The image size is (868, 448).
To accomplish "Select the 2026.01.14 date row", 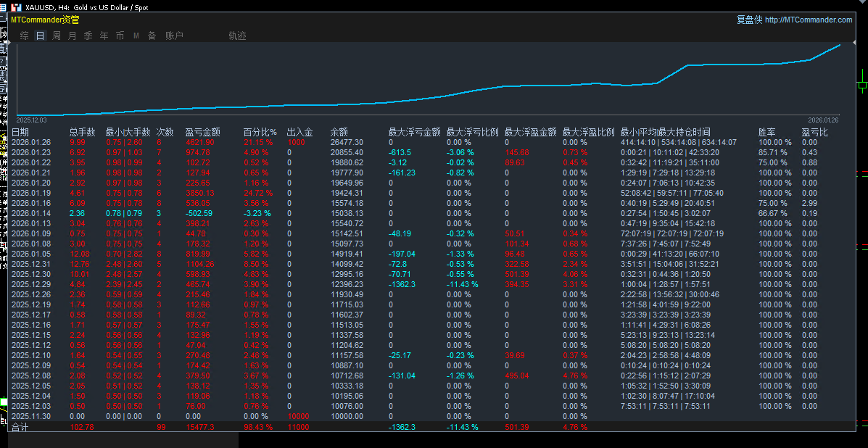I will tap(32, 214).
